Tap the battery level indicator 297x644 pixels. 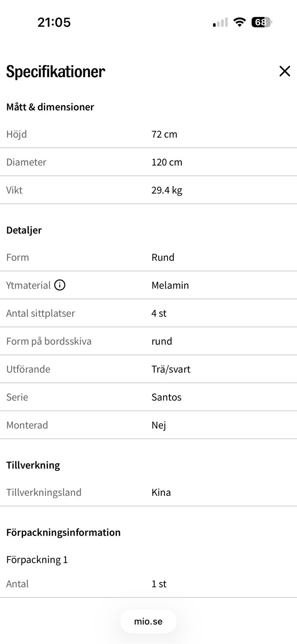pos(262,22)
